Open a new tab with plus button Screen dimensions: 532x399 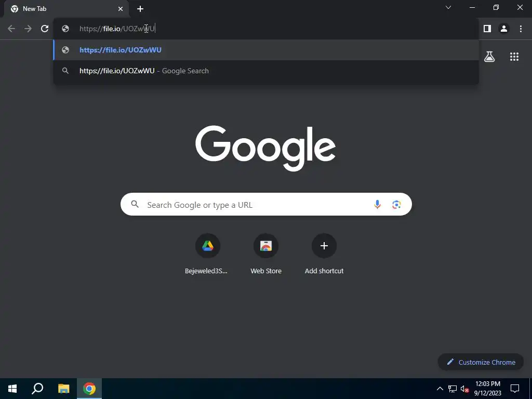pos(140,9)
